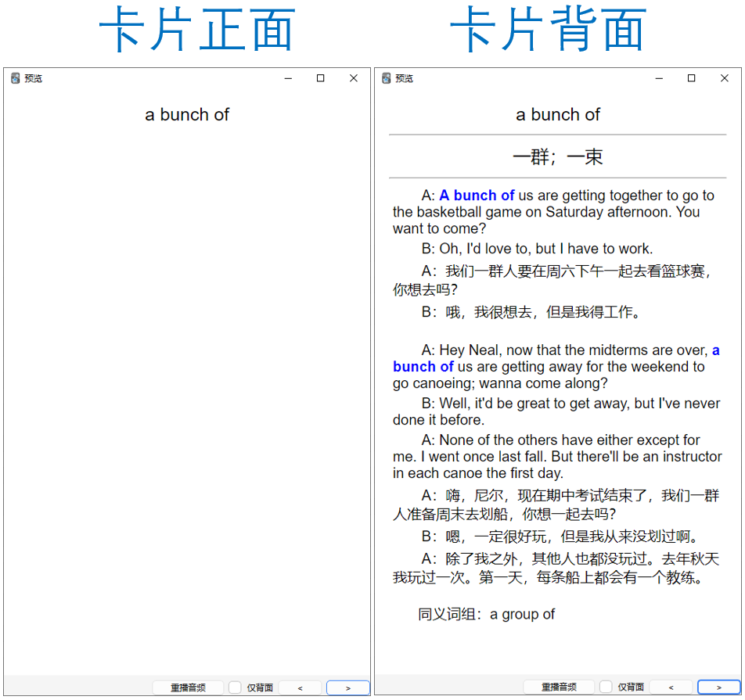Click 'B: Oh, I'd love to, but I have to work.'
The image size is (745, 700).
pyautogui.click(x=537, y=249)
